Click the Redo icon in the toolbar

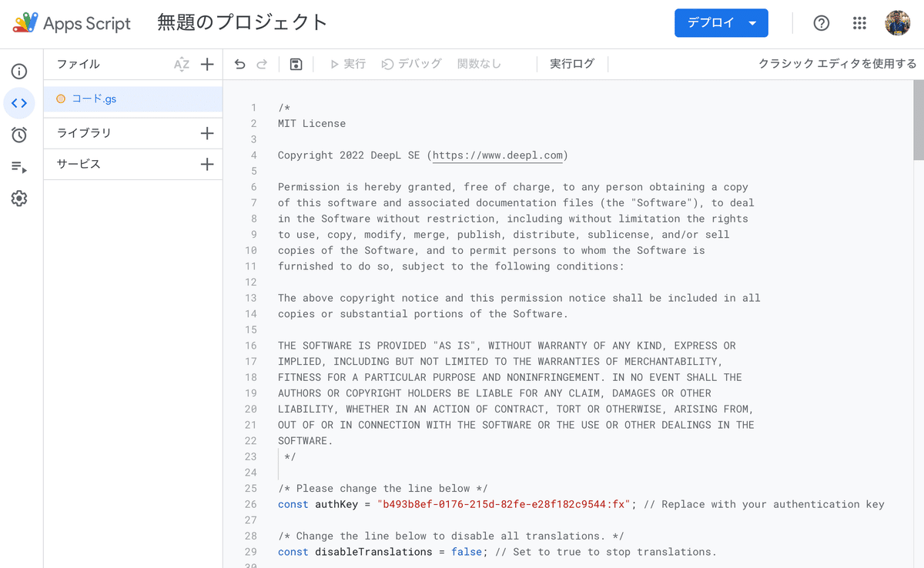pos(261,64)
